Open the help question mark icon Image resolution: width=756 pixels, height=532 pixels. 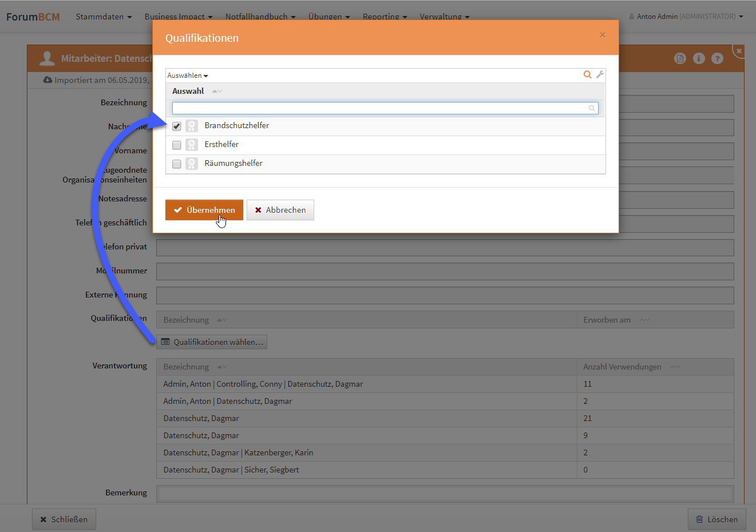(x=717, y=58)
